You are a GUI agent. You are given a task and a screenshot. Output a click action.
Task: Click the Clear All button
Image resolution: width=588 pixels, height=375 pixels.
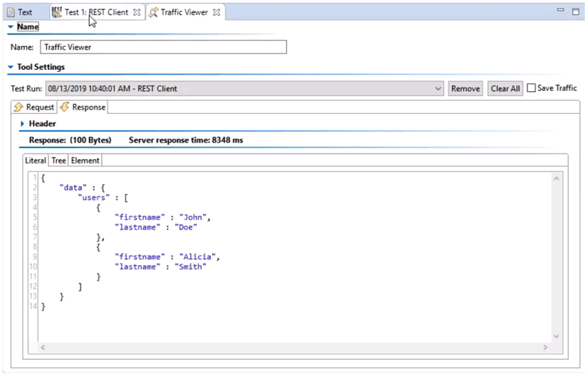coord(505,88)
